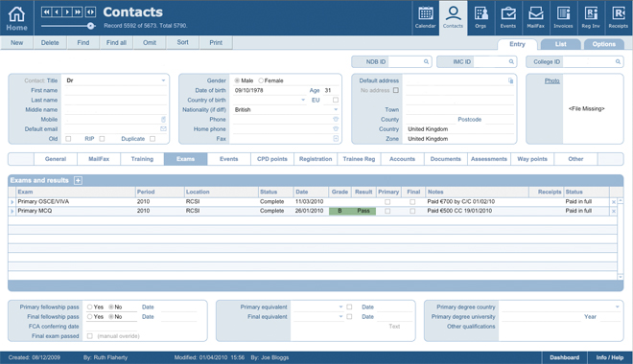The height and width of the screenshot is (364, 633).
Task: Open the Events module icon in header
Action: [x=508, y=18]
